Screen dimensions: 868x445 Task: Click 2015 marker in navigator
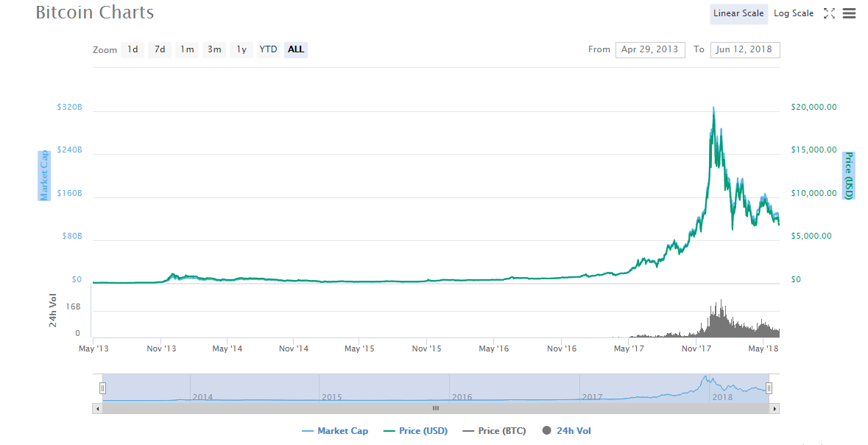coord(331,397)
